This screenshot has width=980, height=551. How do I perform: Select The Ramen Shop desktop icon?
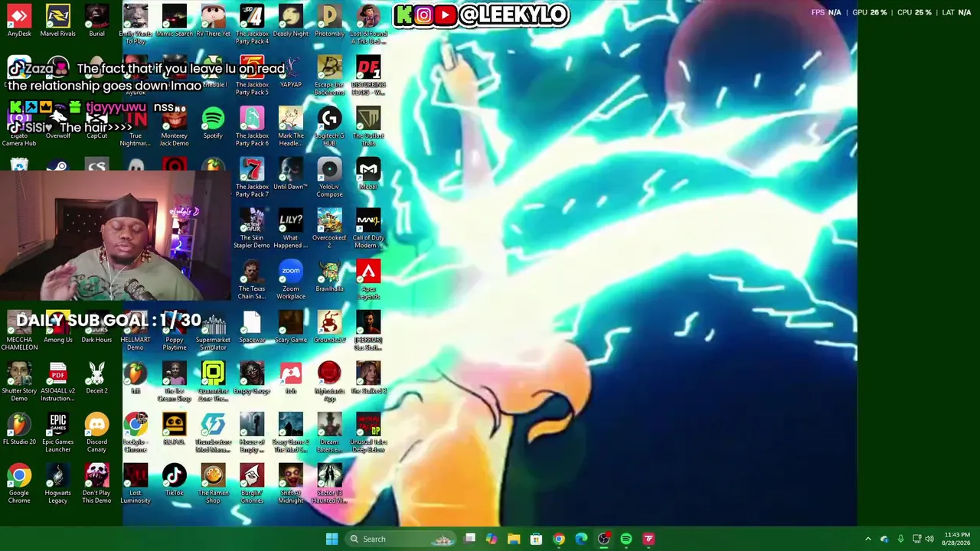click(x=213, y=485)
